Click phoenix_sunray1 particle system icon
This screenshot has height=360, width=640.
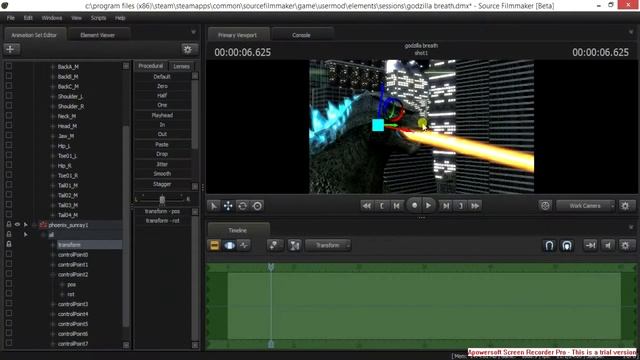coord(43,225)
